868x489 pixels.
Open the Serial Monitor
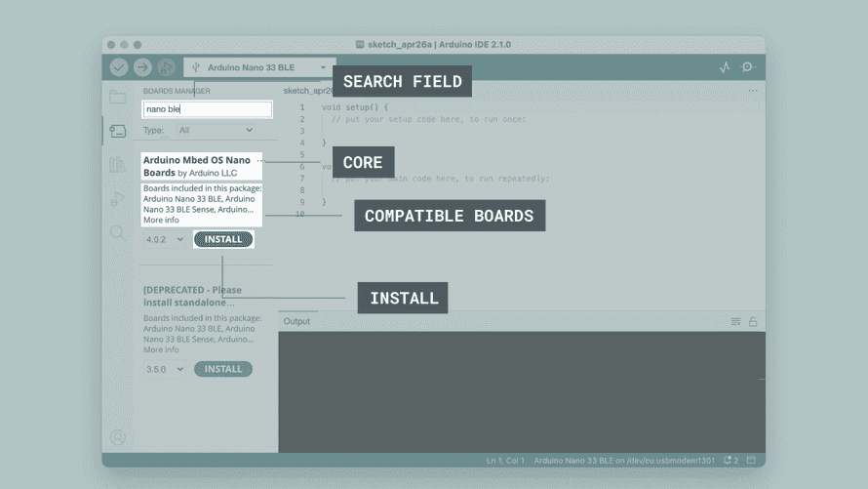tap(748, 67)
